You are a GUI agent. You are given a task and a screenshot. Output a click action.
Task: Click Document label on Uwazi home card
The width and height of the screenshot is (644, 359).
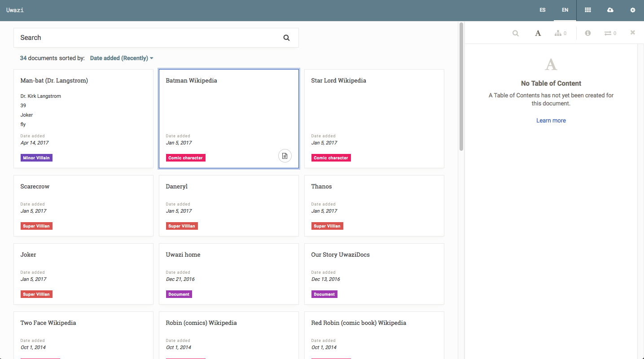pyautogui.click(x=179, y=294)
